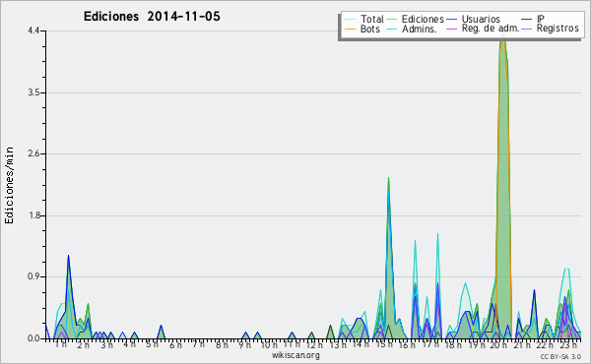Click the '21 h' x-axis label

point(522,344)
